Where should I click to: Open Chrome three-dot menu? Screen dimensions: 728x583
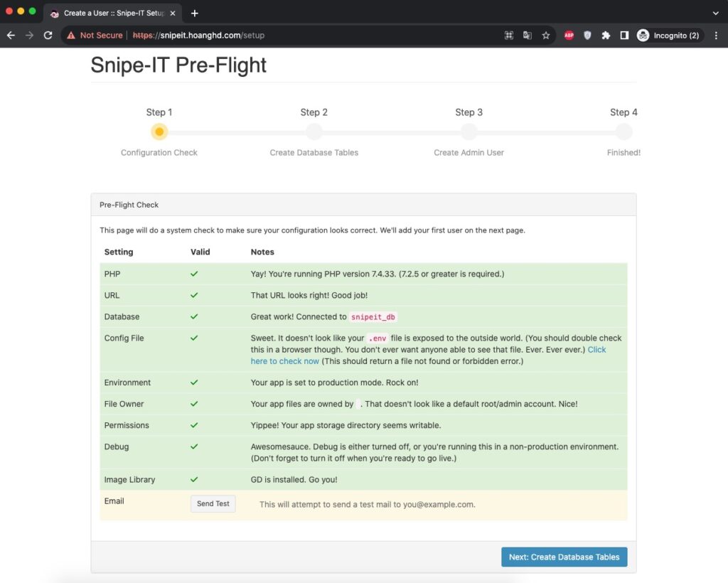(x=716, y=36)
